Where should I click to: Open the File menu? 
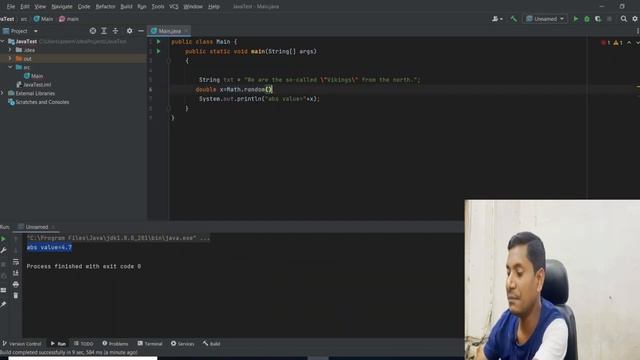11,7
